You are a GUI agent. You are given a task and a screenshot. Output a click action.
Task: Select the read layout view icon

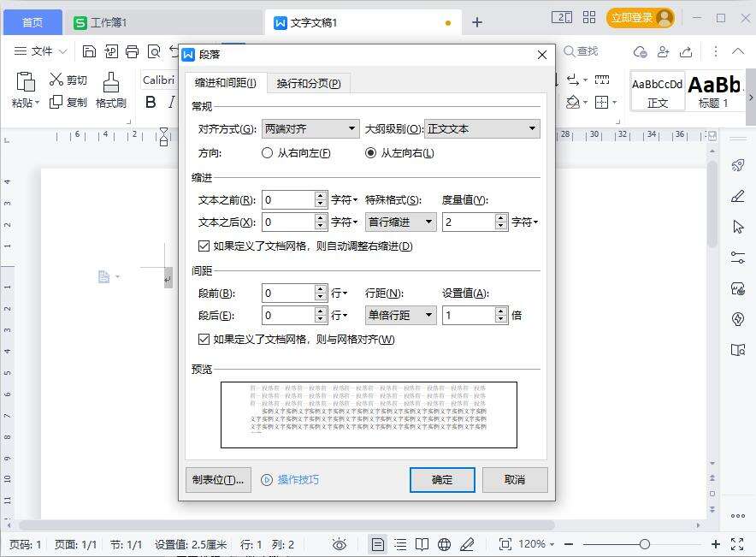click(x=422, y=543)
